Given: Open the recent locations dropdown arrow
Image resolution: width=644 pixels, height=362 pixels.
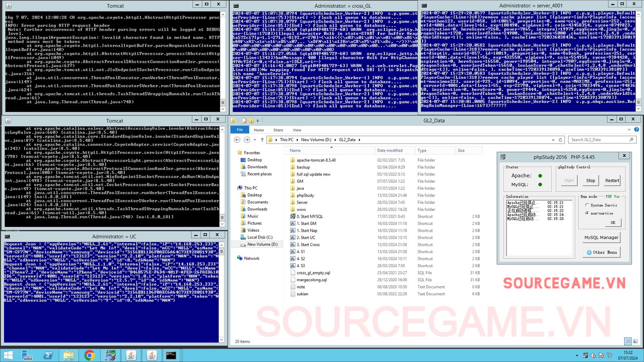Looking at the screenshot, I should tap(254, 140).
